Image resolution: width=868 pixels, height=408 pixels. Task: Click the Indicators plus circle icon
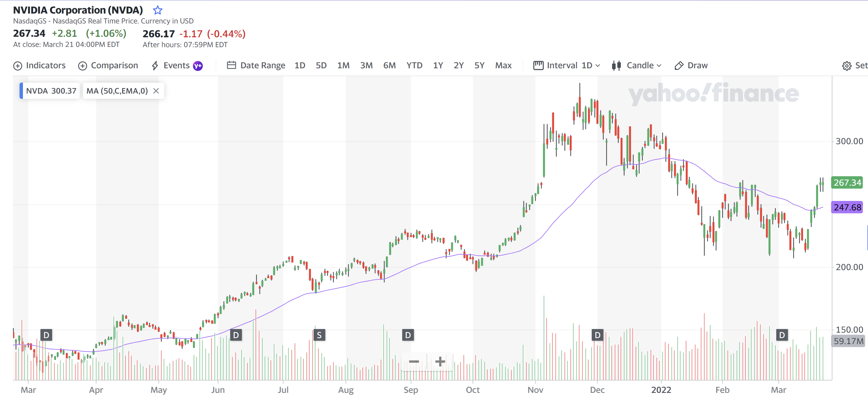(x=17, y=66)
